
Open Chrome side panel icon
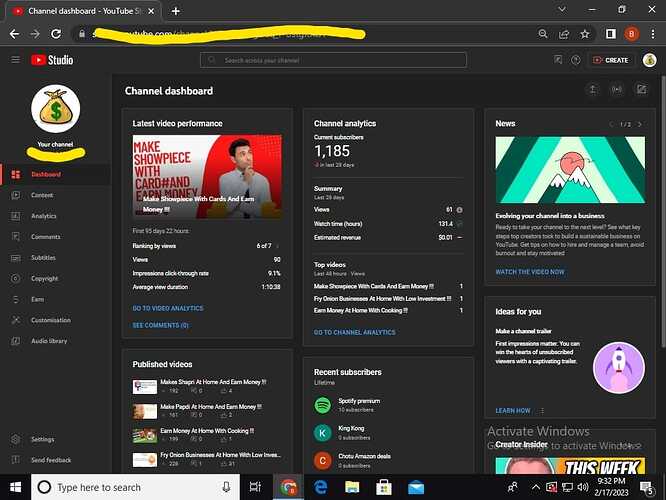611,34
